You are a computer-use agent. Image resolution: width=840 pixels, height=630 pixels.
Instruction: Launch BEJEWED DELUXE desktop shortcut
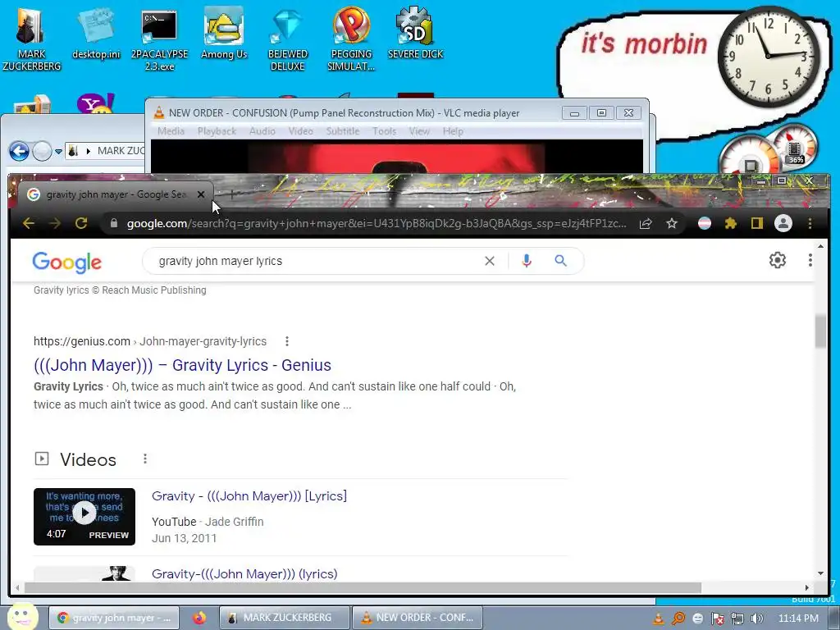[x=288, y=39]
